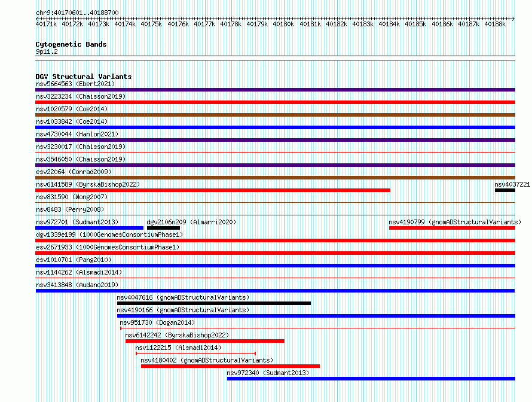Select nsv4180402 (gnomADStructuralVariants) label
Viewport: 532px width, 402px height.
[x=207, y=360]
